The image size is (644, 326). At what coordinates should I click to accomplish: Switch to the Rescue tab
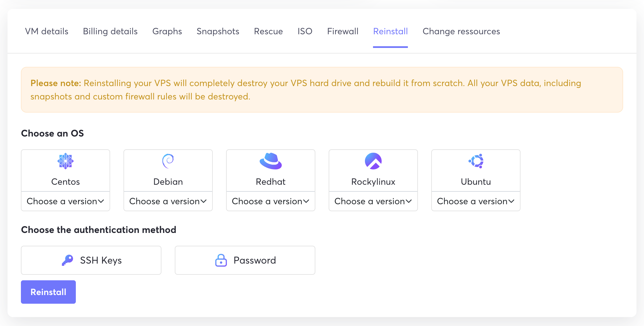268,31
